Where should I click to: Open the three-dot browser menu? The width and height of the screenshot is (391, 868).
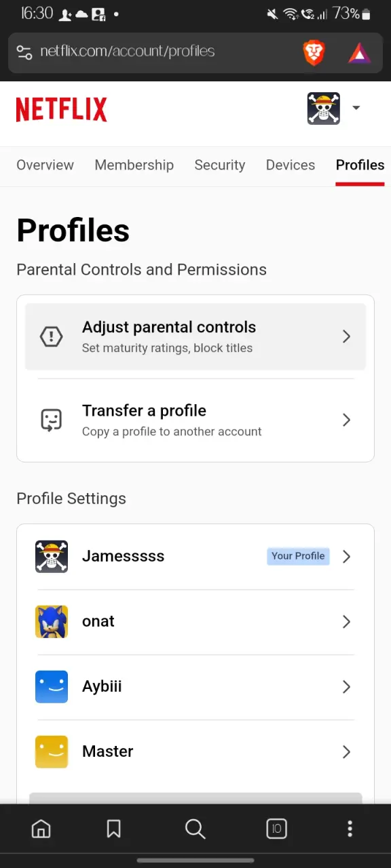coord(350,829)
